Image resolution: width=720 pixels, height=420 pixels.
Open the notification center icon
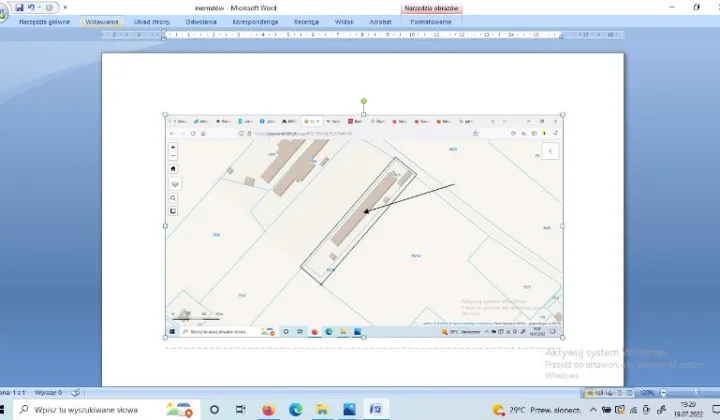[716, 409]
